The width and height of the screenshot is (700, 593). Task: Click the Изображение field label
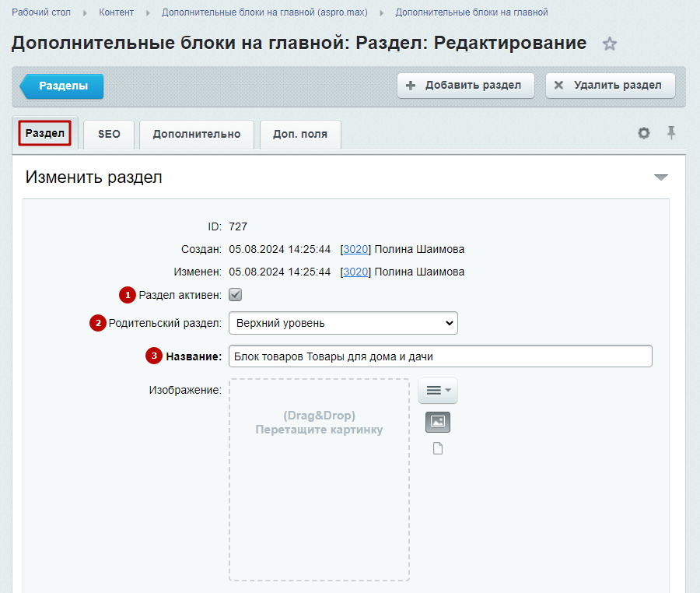tap(185, 390)
